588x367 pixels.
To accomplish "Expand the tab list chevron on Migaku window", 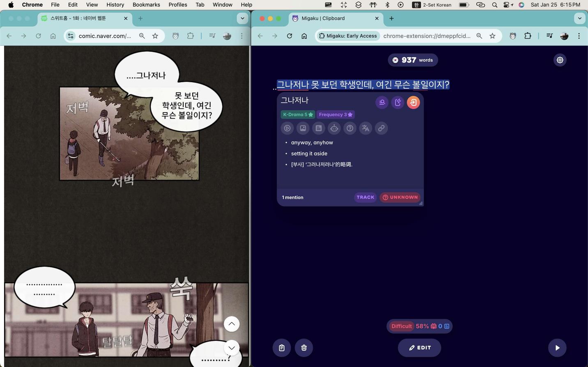I will click(579, 18).
